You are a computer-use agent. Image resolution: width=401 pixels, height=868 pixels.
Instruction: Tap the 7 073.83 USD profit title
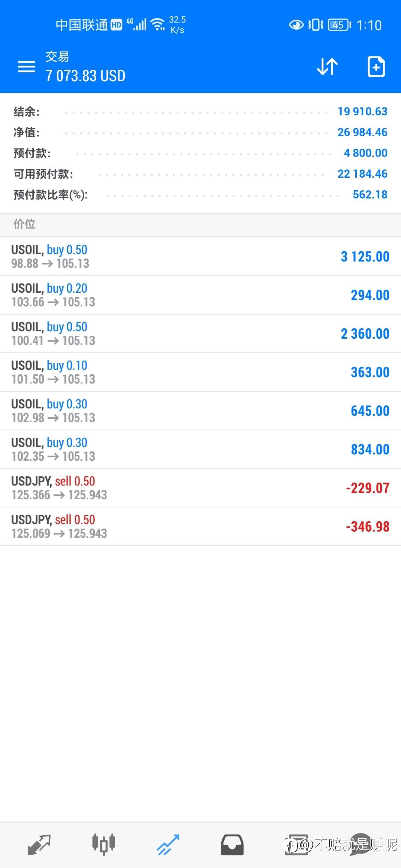85,76
